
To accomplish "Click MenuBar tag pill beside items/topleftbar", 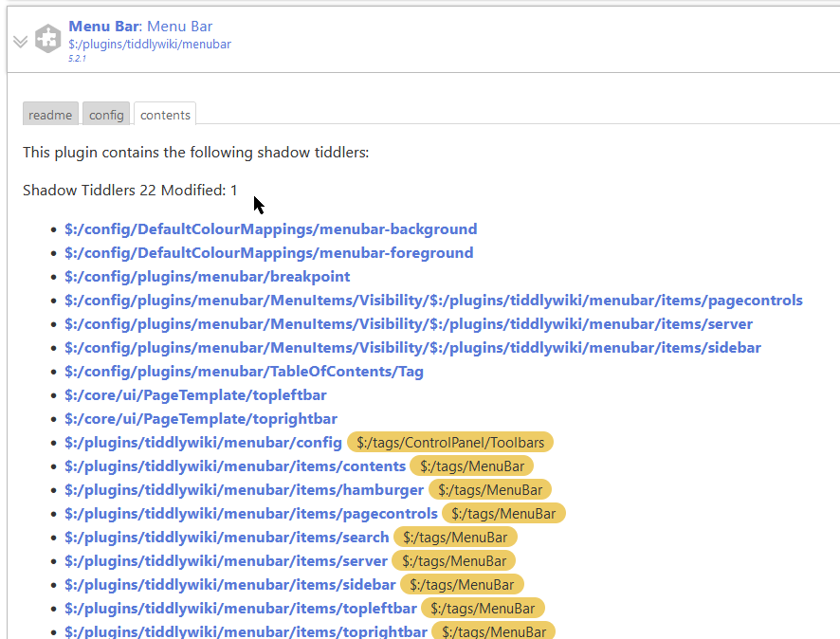I will coord(483,609).
